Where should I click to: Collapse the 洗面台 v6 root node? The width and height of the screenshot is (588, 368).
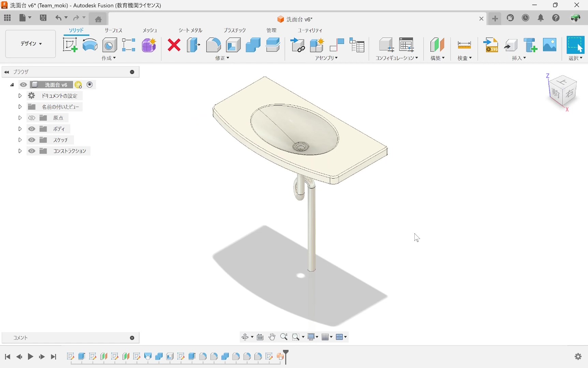point(12,85)
